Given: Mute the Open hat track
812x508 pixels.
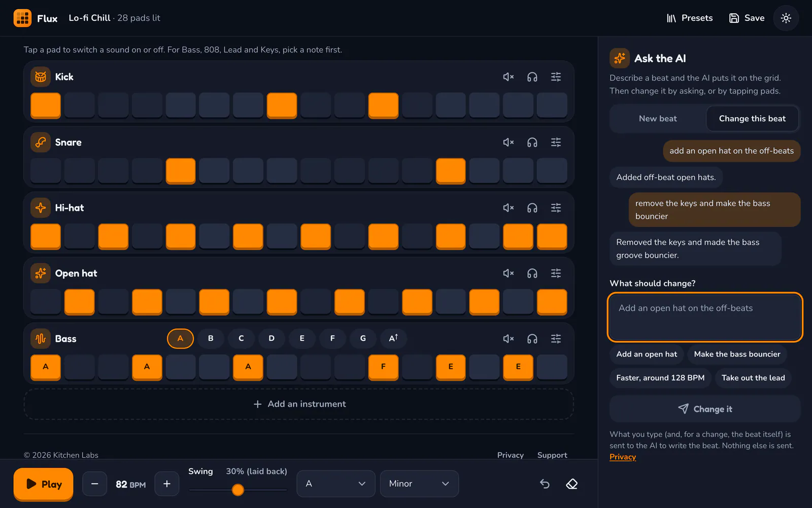Looking at the screenshot, I should click(x=508, y=273).
